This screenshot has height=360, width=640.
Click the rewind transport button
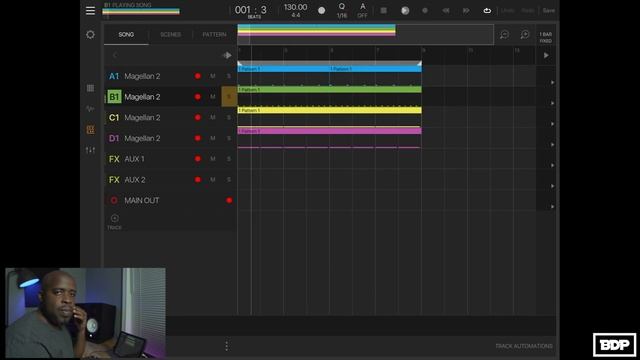point(446,11)
